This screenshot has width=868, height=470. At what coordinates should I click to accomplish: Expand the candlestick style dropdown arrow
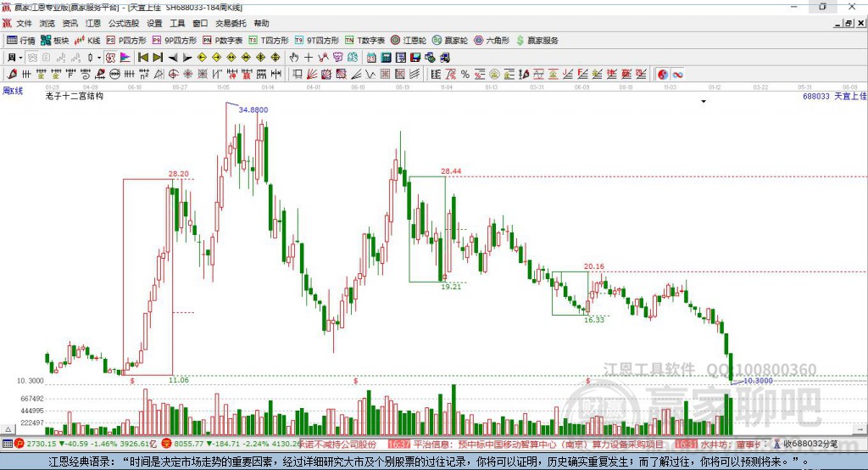(99, 58)
